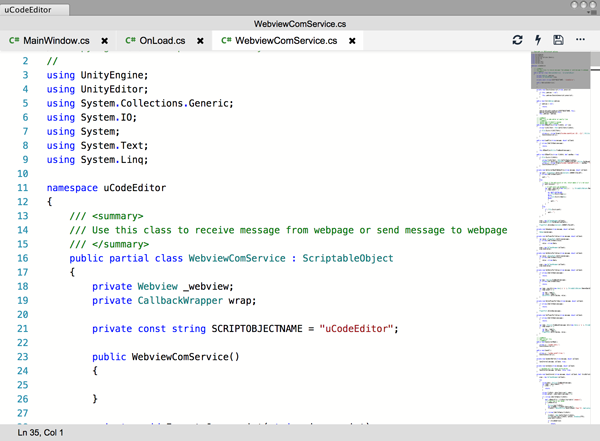Viewport: 600px width, 441px height.
Task: Click the C# icon on MainWindow.cs tab
Action: pos(14,41)
